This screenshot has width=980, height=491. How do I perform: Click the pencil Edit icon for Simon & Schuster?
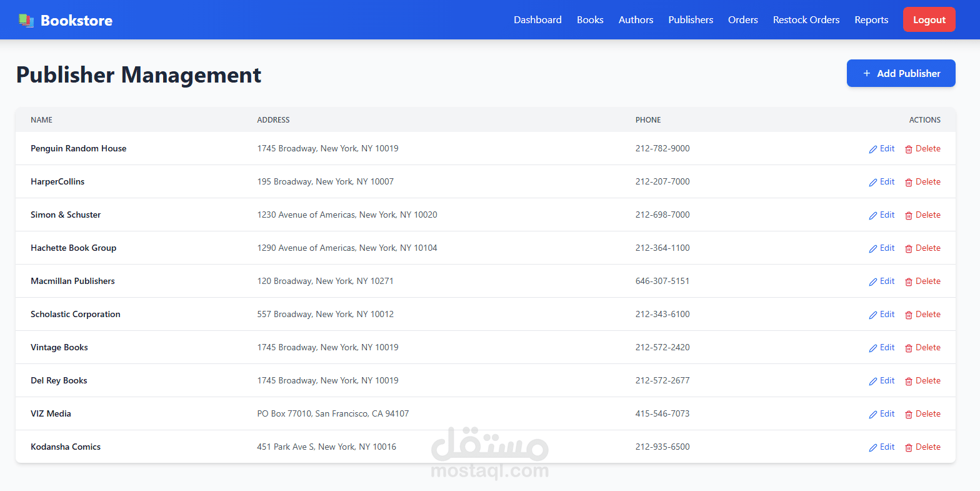tap(873, 216)
